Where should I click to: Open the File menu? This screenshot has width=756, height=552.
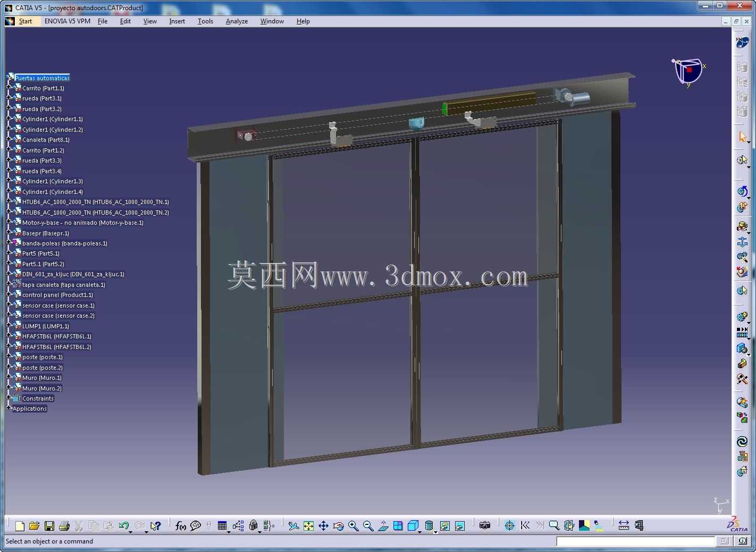point(103,21)
